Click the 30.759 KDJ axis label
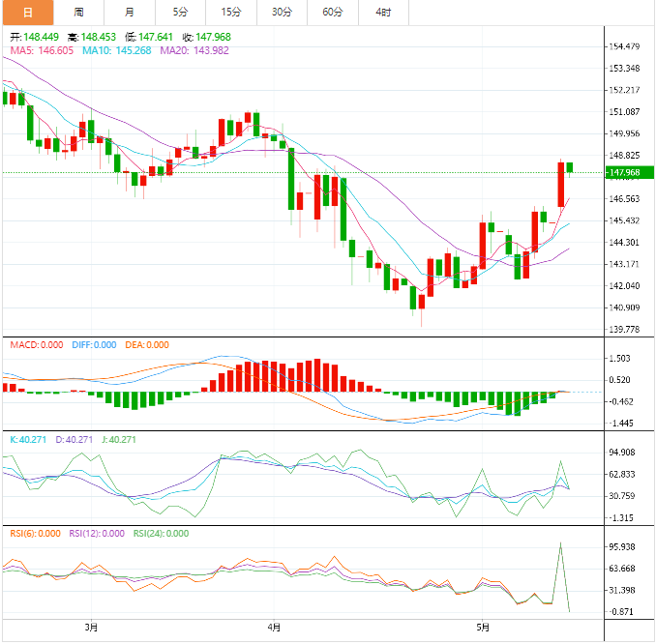This screenshot has width=656, height=644. 622,496
